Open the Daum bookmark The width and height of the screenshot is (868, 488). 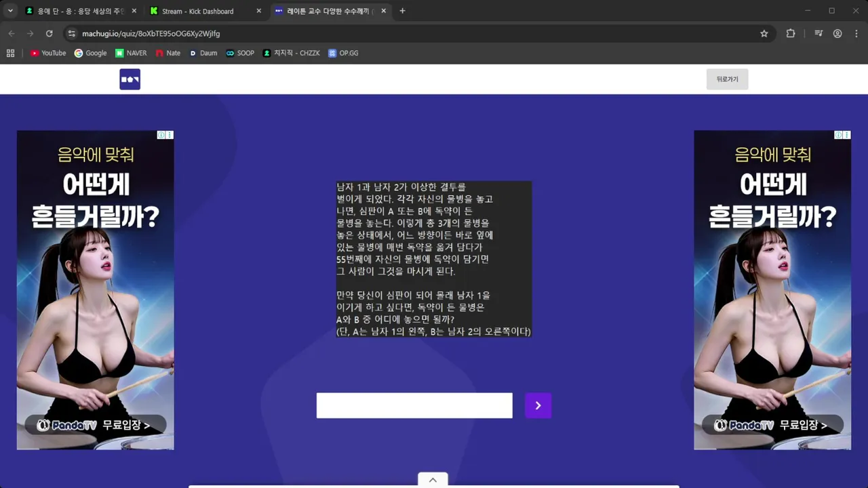(x=203, y=53)
